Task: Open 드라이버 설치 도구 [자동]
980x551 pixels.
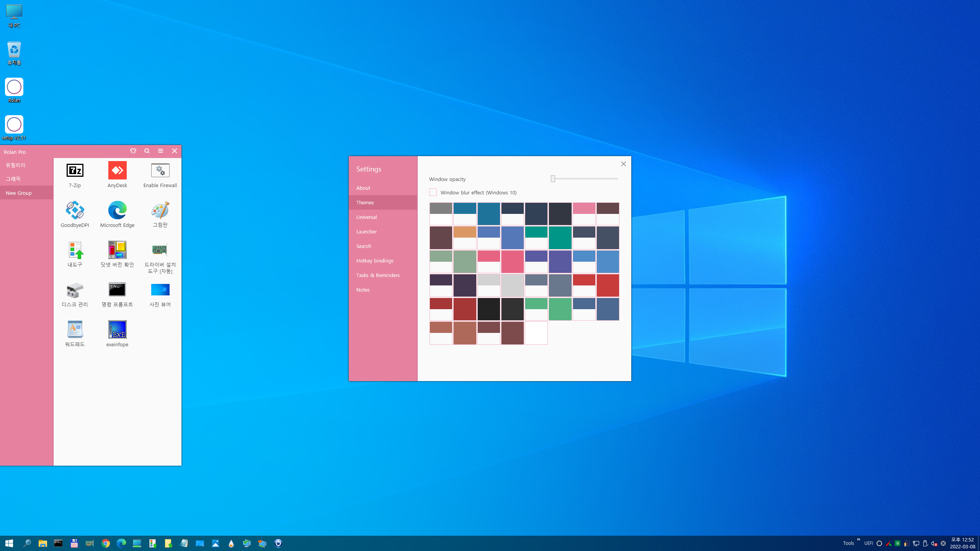Action: [160, 258]
